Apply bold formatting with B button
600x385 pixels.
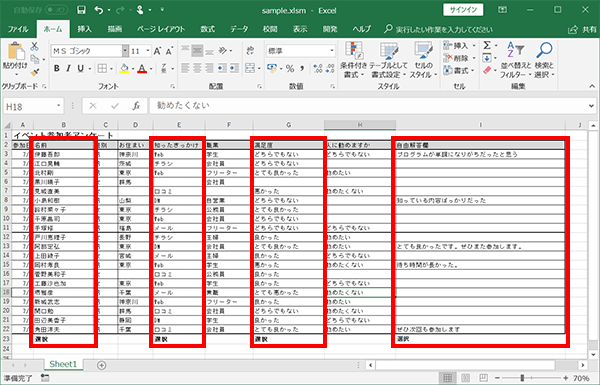[57, 69]
